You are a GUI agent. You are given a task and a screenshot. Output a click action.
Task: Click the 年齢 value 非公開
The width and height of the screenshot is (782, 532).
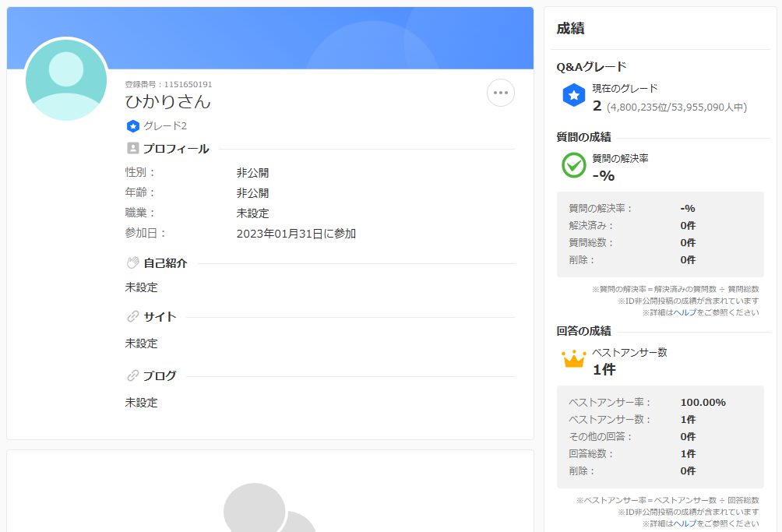click(x=252, y=193)
